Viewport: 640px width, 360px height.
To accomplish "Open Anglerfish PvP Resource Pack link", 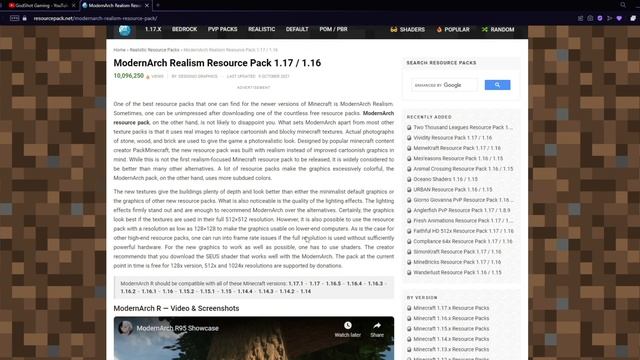I will (462, 210).
